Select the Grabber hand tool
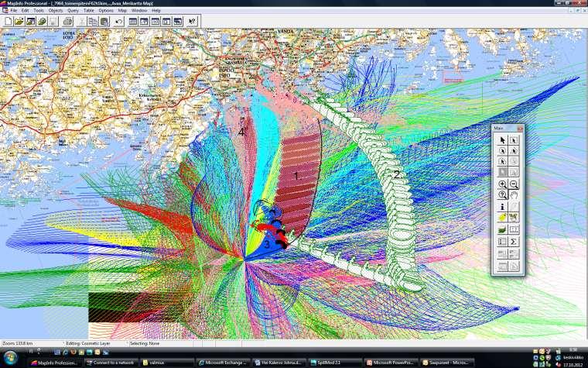 pyautogui.click(x=514, y=194)
